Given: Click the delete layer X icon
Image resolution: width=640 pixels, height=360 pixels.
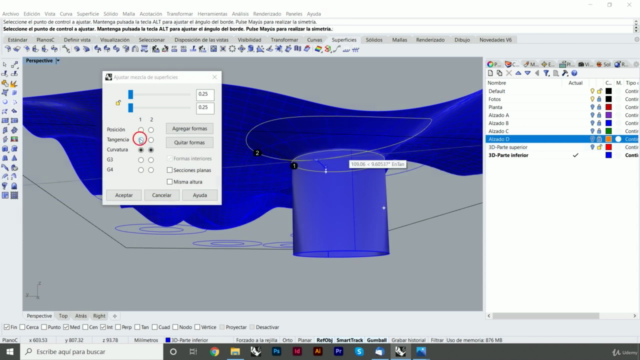Looking at the screenshot, I should pyautogui.click(x=509, y=73).
